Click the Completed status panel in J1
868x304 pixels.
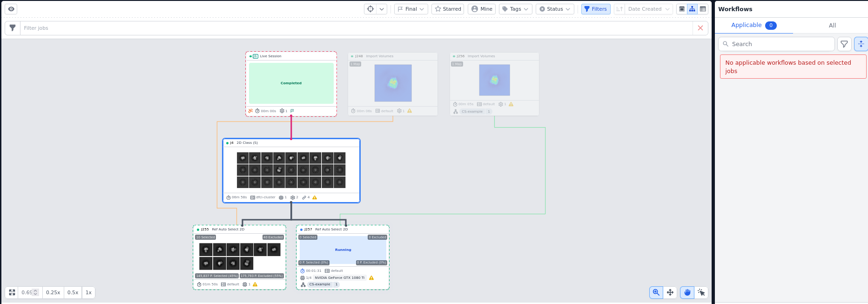[291, 83]
